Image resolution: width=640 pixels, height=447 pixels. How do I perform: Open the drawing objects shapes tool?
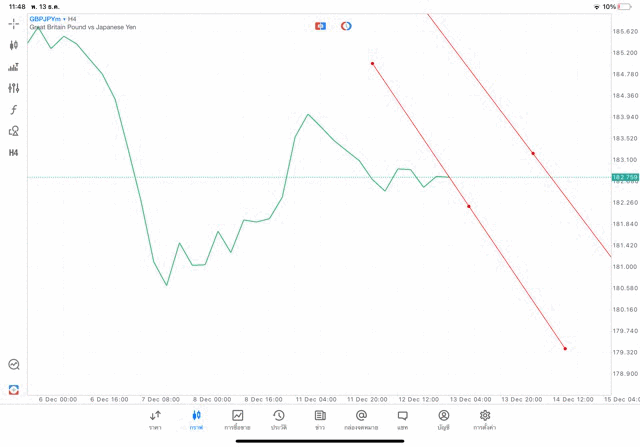tap(14, 131)
